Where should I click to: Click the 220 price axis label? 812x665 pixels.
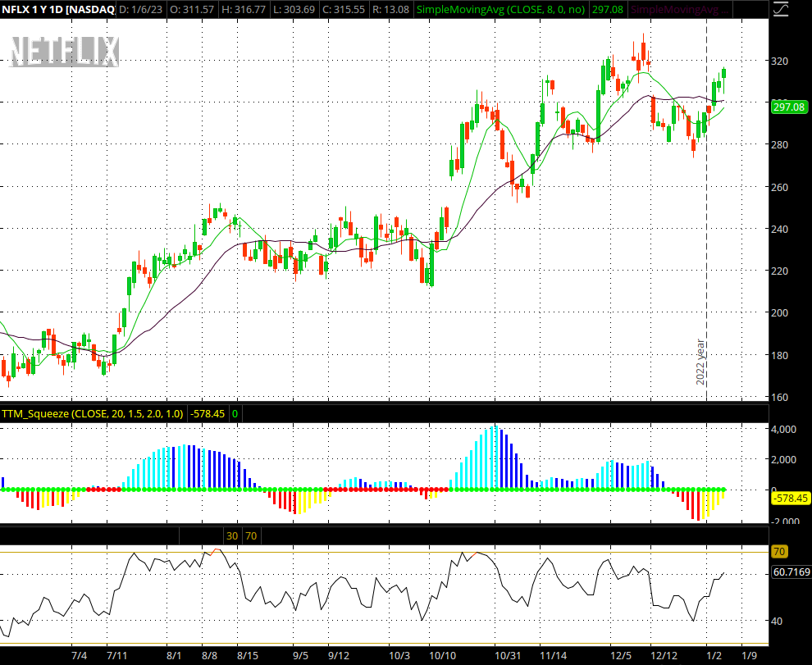coord(779,271)
